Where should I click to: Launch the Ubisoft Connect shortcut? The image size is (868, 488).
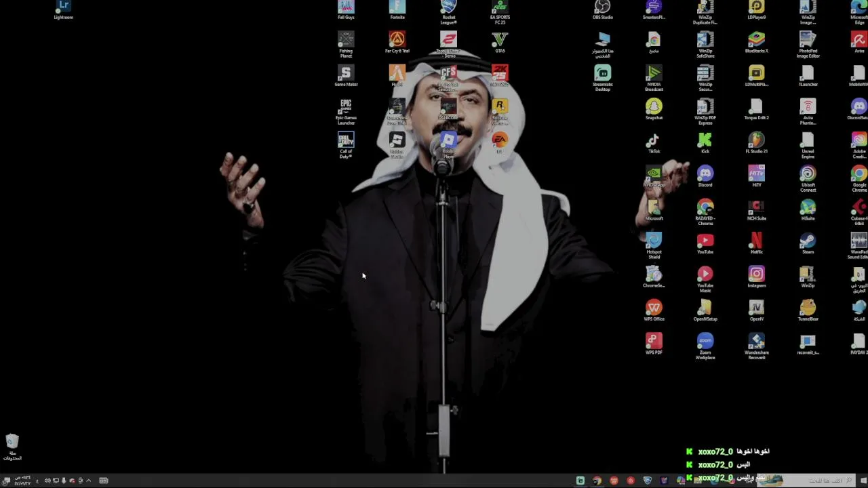coord(808,179)
